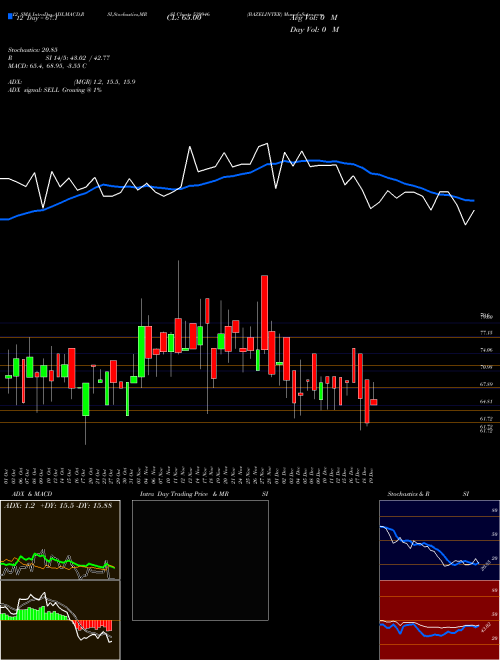Click the 'Stochastics & R' panel title
500x660 pixels.
click(408, 494)
